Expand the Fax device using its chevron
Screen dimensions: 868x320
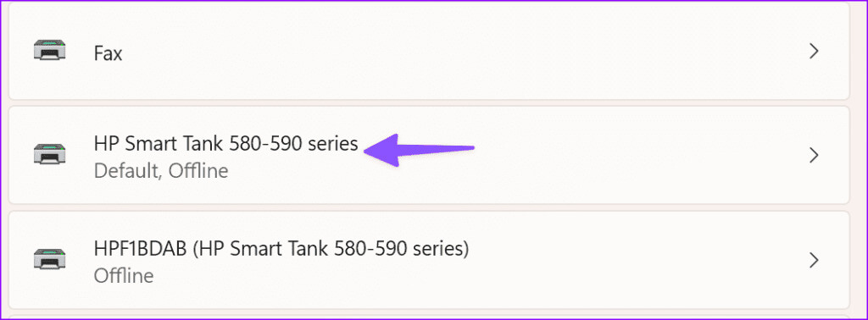tap(814, 52)
